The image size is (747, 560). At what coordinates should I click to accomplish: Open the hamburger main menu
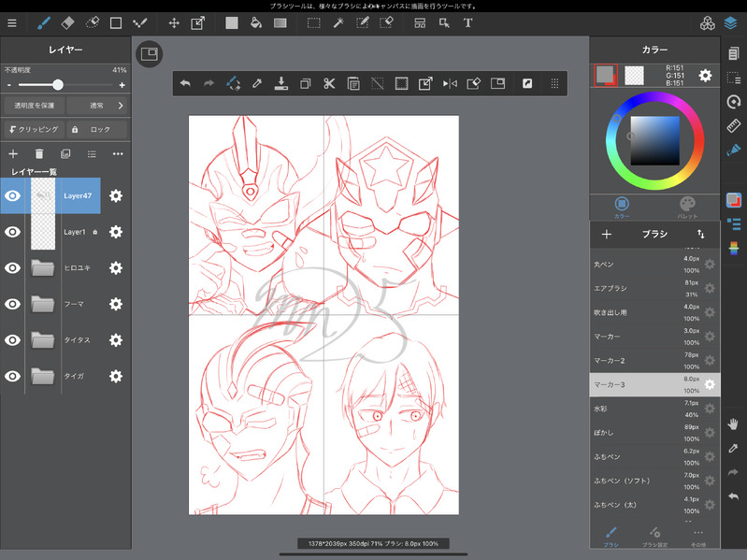point(12,22)
